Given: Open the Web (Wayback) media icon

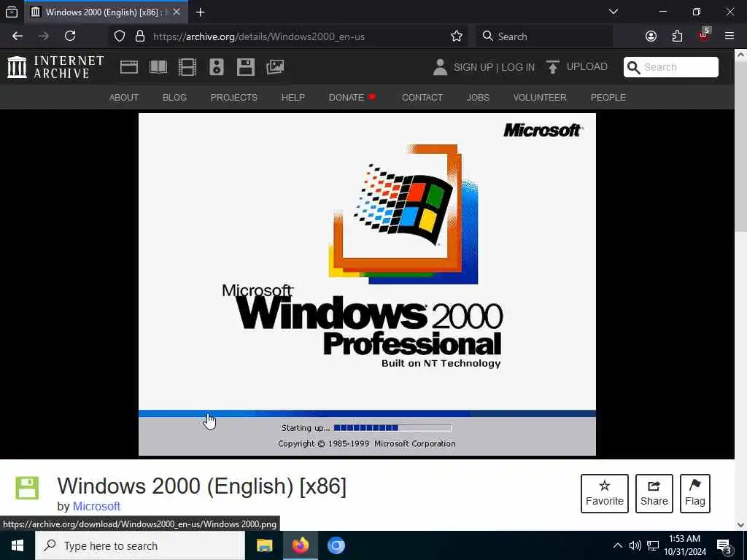Looking at the screenshot, I should [x=128, y=67].
